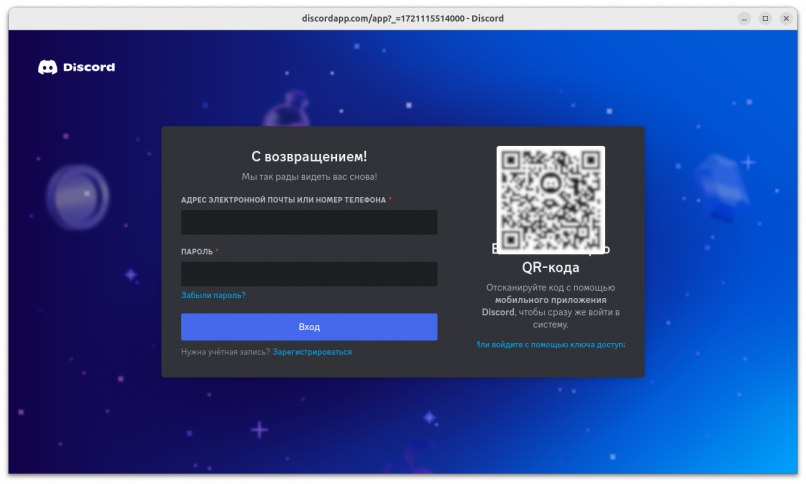Screen dimensions: 806x484
Task: Click the 'Discord' wordmark next to logo
Action: click(89, 67)
